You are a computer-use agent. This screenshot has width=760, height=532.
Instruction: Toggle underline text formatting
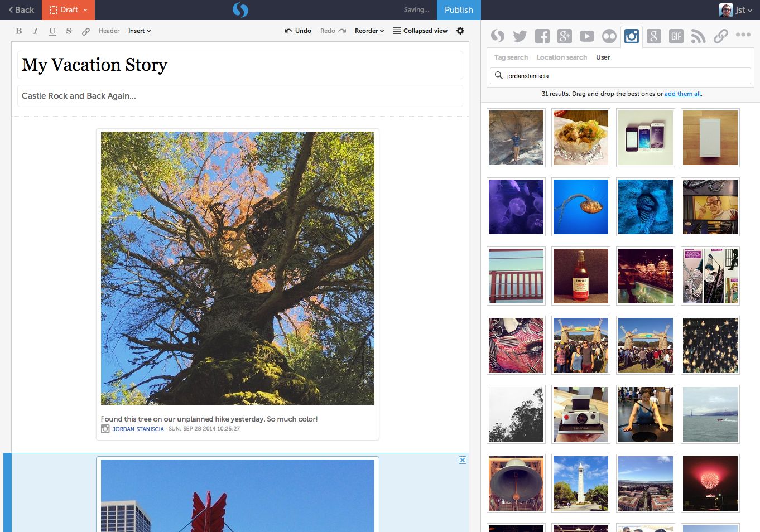click(x=52, y=31)
